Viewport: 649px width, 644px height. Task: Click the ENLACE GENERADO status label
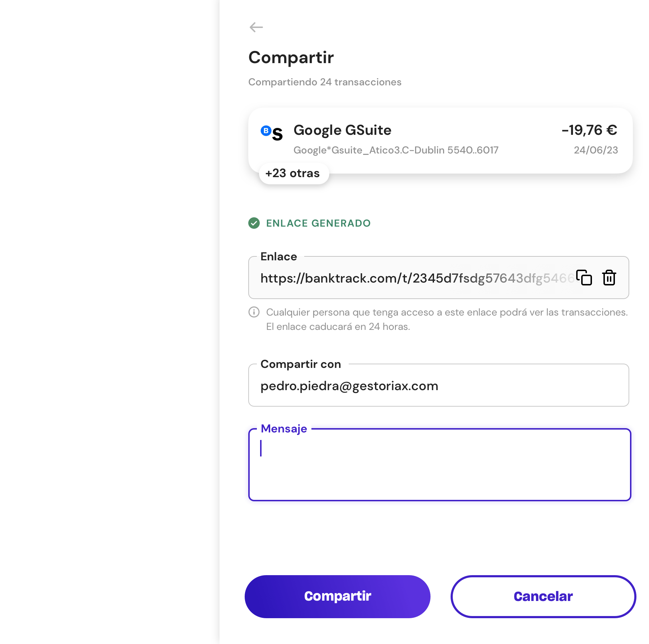tap(318, 223)
